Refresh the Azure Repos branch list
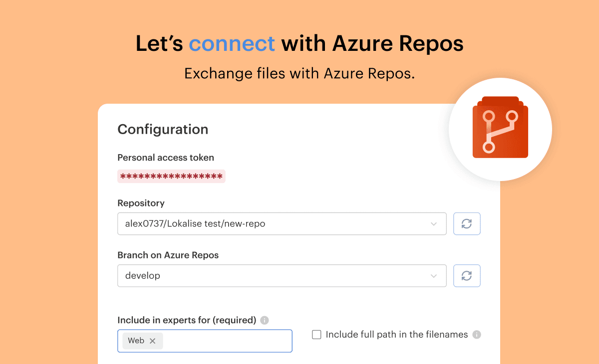 (467, 276)
